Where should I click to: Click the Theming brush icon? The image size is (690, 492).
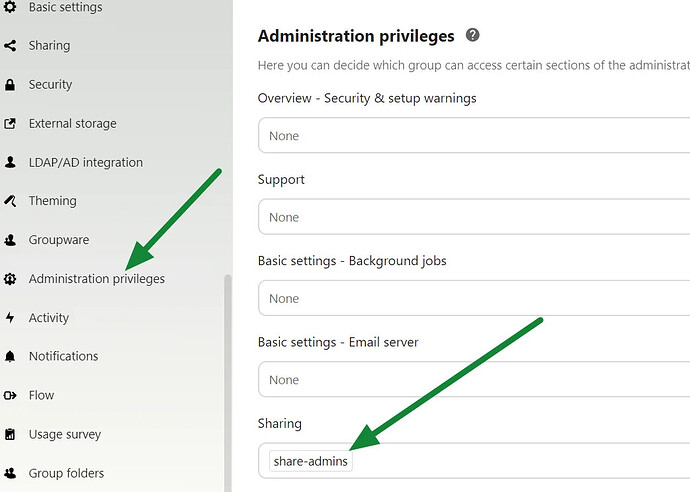(x=10, y=201)
